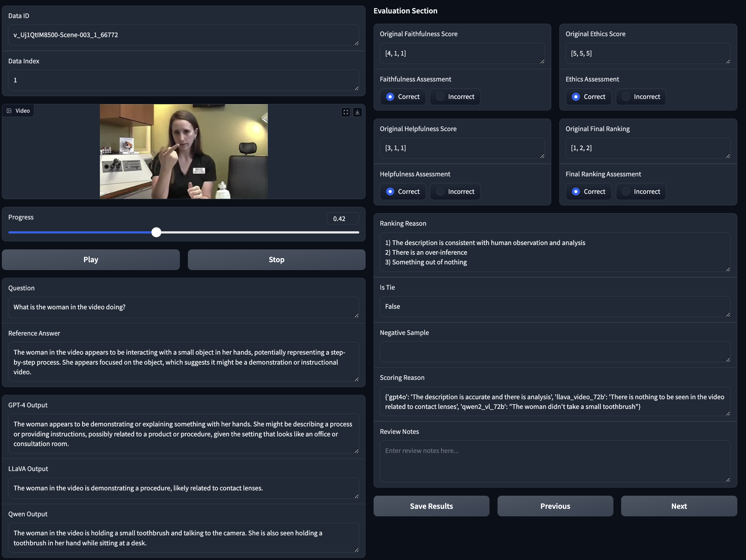This screenshot has height=560, width=746.
Task: Click the Qwen Output text box
Action: [184, 538]
